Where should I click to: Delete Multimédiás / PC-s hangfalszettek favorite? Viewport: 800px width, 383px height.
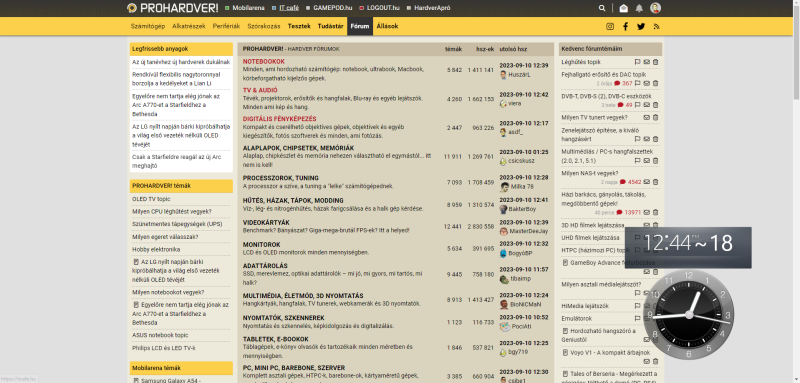click(656, 161)
